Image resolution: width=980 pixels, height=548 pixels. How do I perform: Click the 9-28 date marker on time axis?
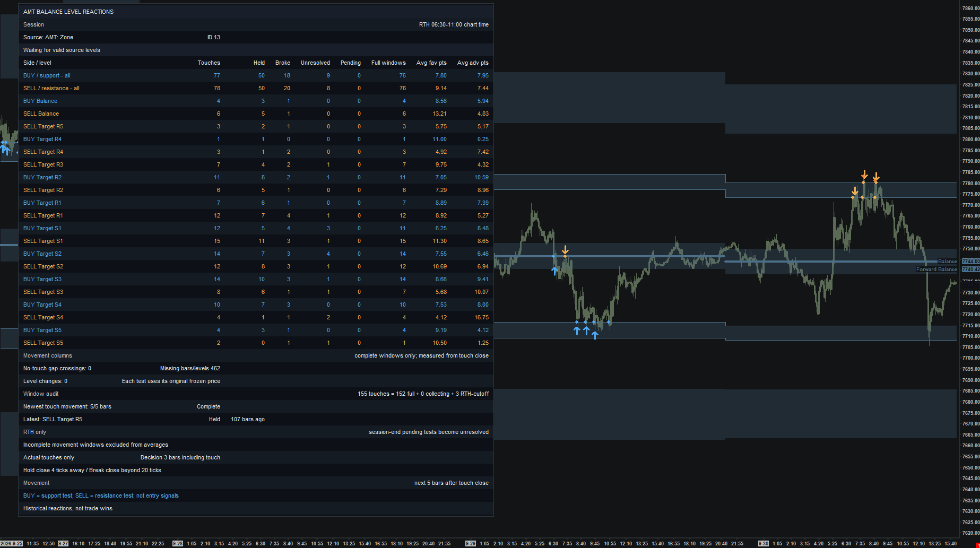point(178,544)
